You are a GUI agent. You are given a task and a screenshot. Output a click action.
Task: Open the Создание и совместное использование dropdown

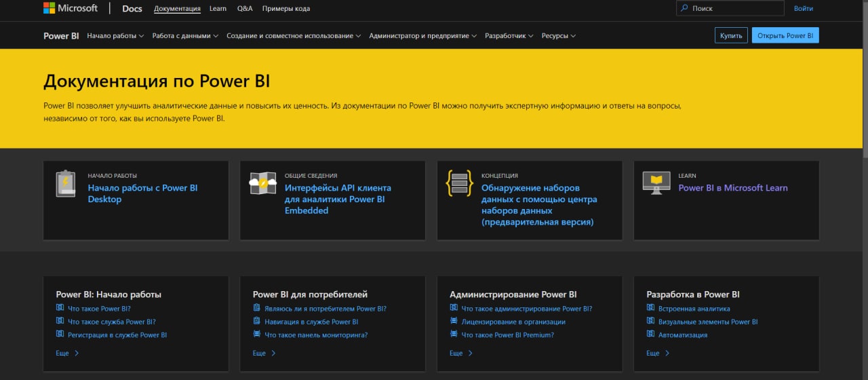[294, 35]
